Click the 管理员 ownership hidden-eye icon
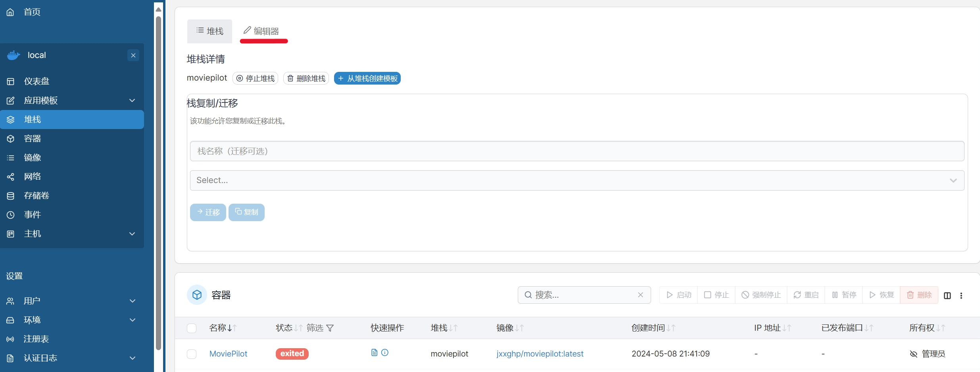The height and width of the screenshot is (372, 980). (913, 354)
